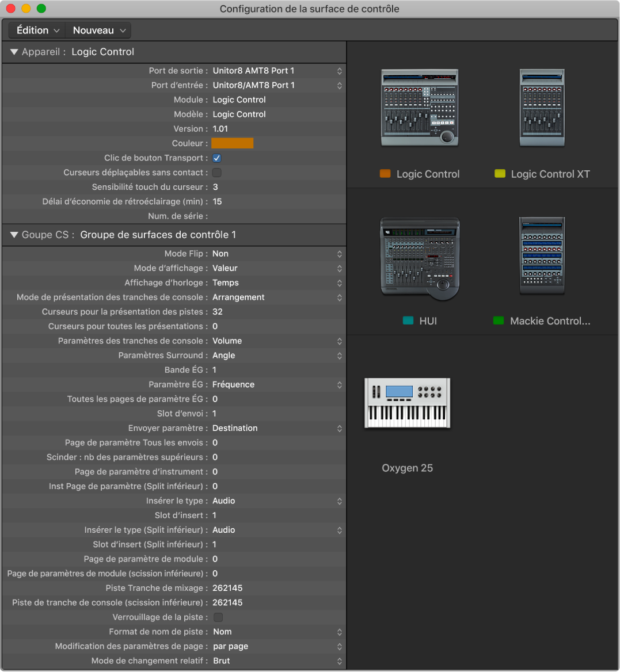
Task: Click the green Mackie Control color indicator
Action: (x=499, y=320)
